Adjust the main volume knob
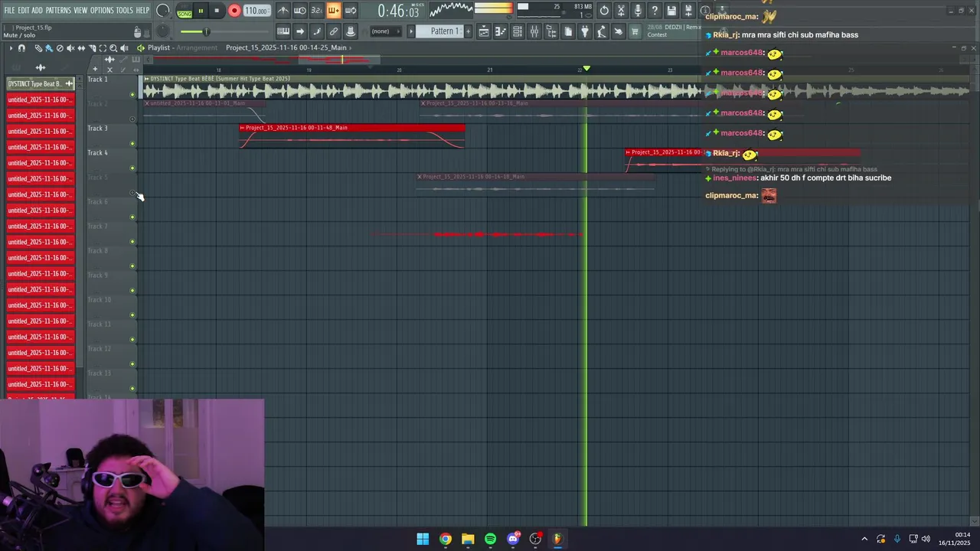This screenshot has height=551, width=980. coord(163,11)
